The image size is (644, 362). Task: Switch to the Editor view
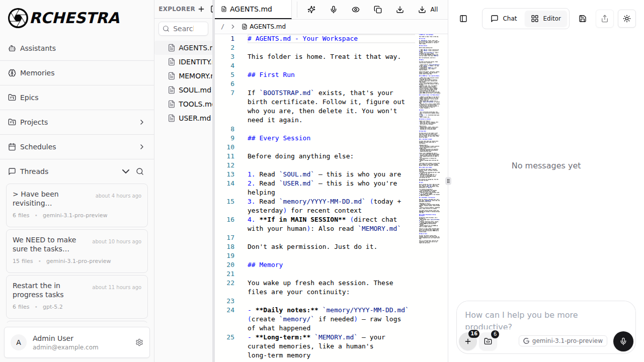pos(546,19)
